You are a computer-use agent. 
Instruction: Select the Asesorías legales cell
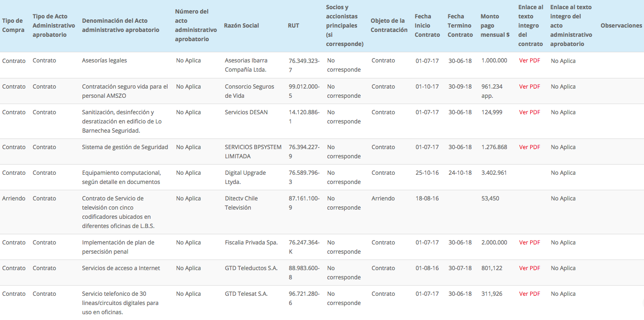105,61
